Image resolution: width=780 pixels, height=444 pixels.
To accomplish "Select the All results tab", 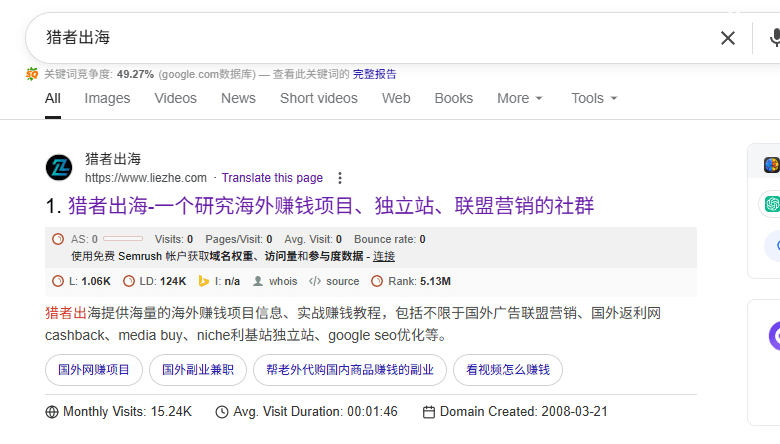I will 53,98.
